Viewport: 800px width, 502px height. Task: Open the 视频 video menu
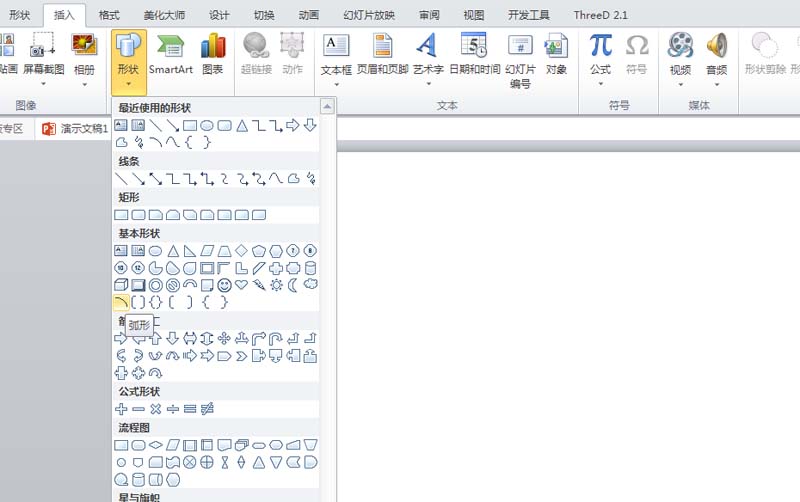point(680,60)
